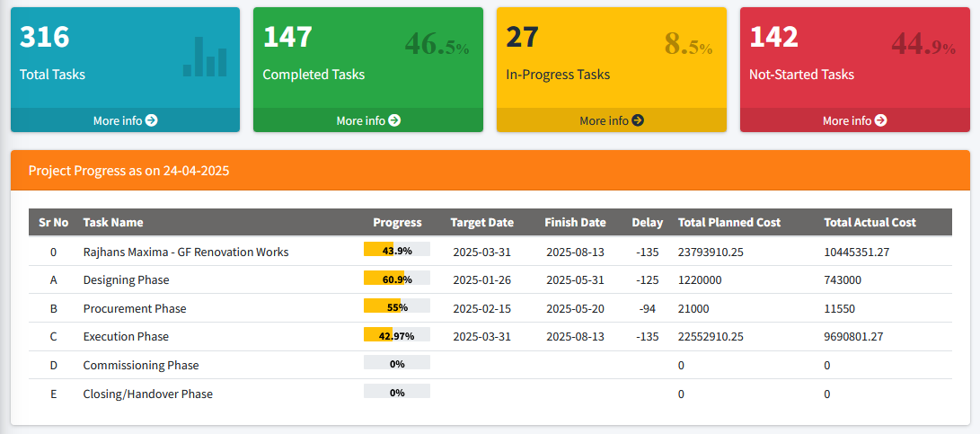Select the Designing Phase progress bar
The height and width of the screenshot is (434, 980).
tap(397, 279)
